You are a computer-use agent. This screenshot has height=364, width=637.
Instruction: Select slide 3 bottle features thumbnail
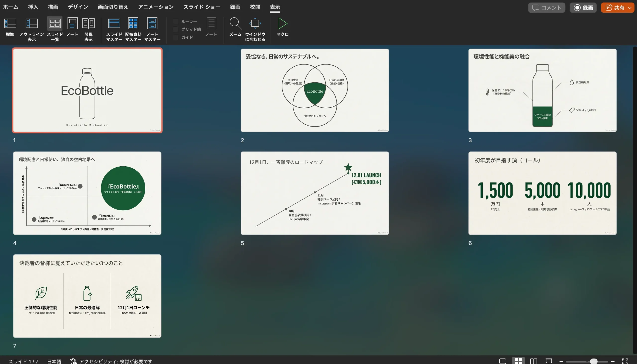(x=542, y=90)
